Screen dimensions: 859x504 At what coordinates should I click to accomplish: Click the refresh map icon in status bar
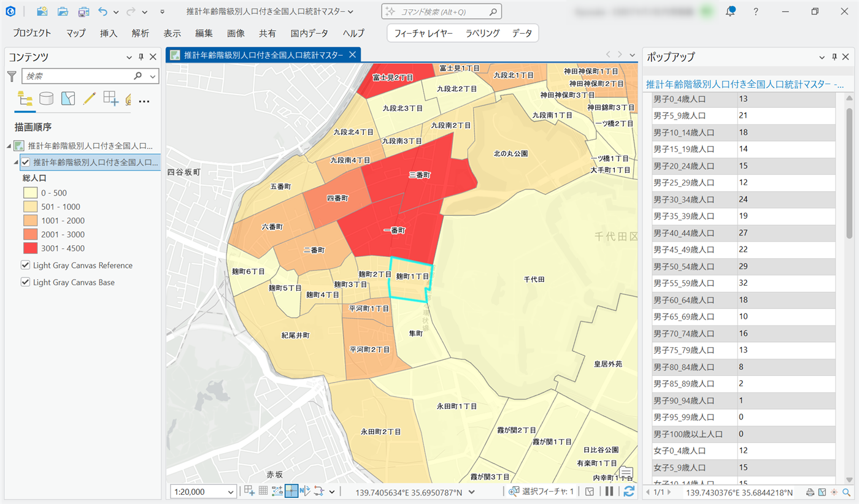pyautogui.click(x=629, y=491)
